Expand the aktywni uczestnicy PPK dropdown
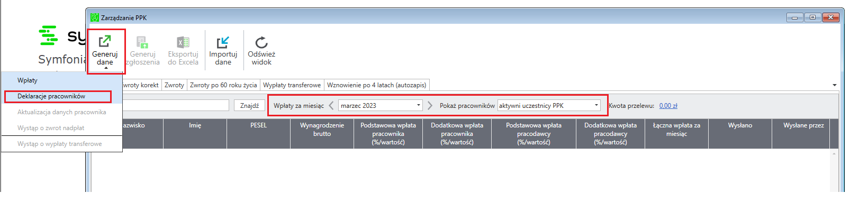 (549, 106)
